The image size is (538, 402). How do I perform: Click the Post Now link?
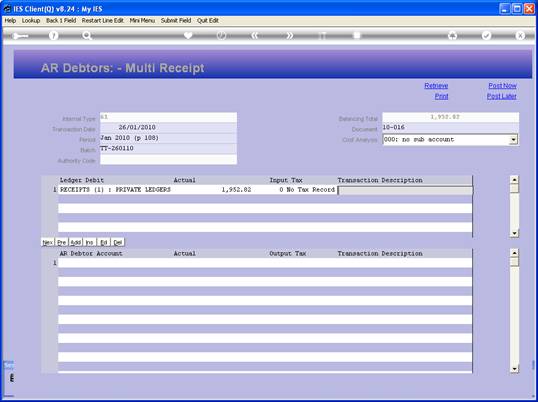tap(502, 86)
